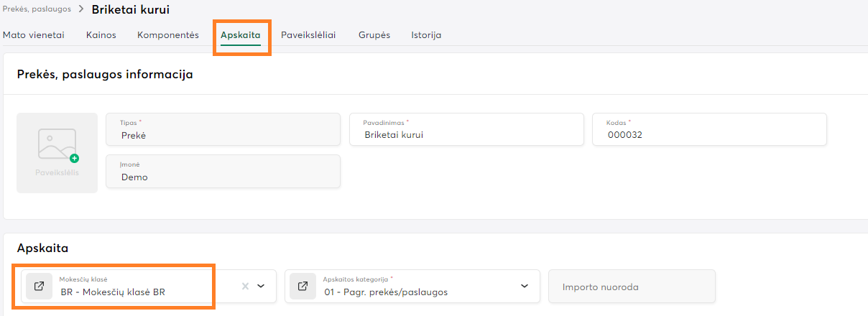
Task: Switch to the Mato vienetai tab
Action: [x=34, y=34]
